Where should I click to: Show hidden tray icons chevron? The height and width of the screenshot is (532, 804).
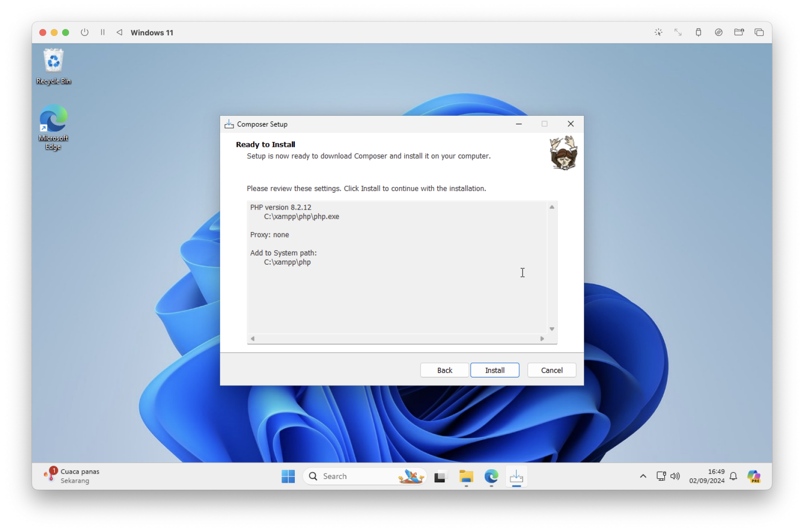point(643,476)
